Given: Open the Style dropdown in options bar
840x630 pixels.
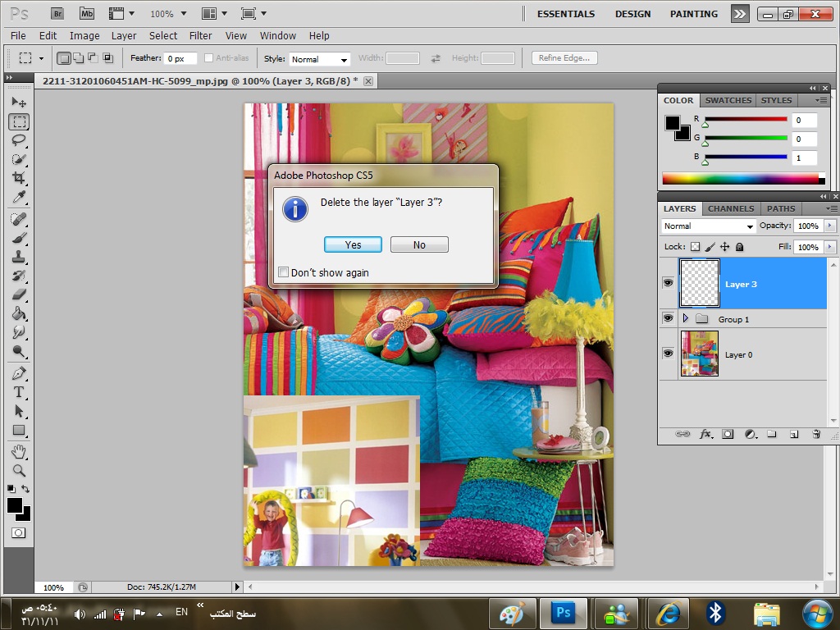Looking at the screenshot, I should pyautogui.click(x=318, y=59).
